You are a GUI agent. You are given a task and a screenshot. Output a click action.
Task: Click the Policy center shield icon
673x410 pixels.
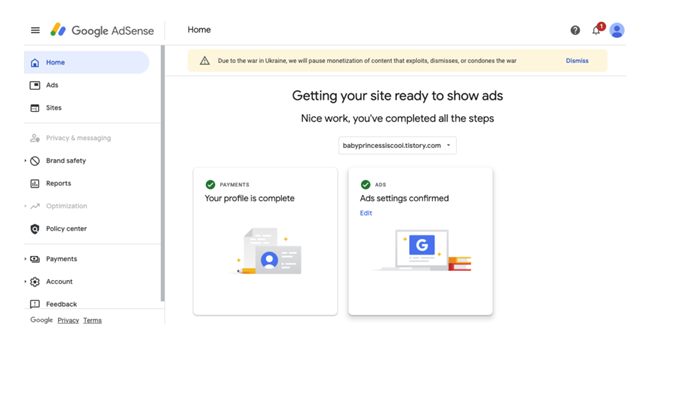click(35, 229)
